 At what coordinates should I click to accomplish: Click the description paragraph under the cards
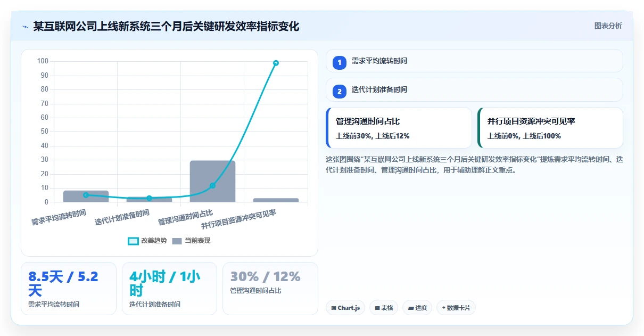pyautogui.click(x=474, y=165)
